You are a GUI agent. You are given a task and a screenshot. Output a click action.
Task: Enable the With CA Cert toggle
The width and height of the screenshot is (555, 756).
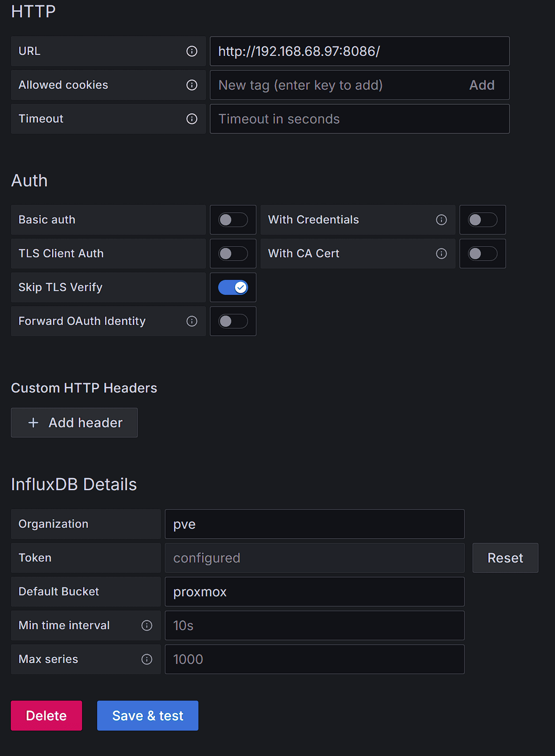pyautogui.click(x=483, y=254)
